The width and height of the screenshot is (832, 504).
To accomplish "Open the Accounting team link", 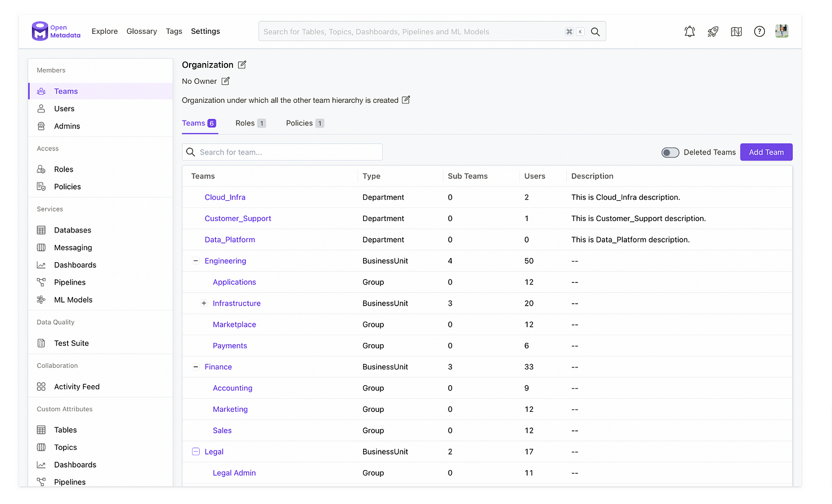I will pos(232,388).
